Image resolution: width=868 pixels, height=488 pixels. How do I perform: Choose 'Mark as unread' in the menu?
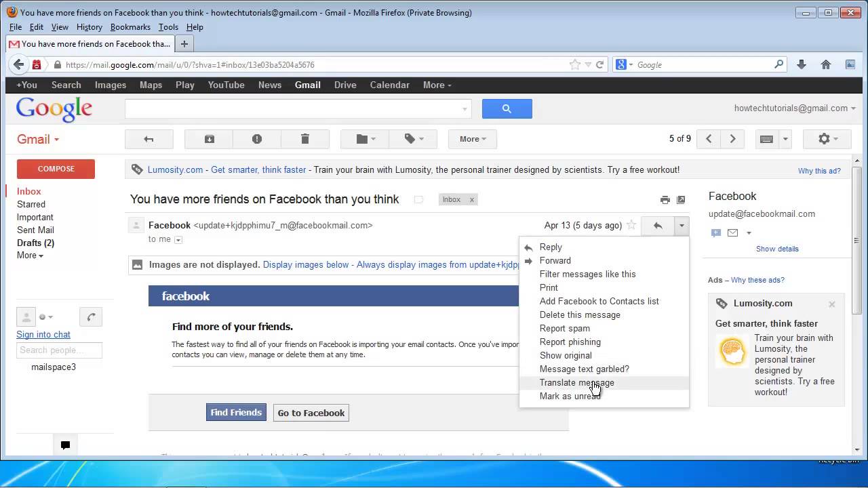(x=604, y=396)
